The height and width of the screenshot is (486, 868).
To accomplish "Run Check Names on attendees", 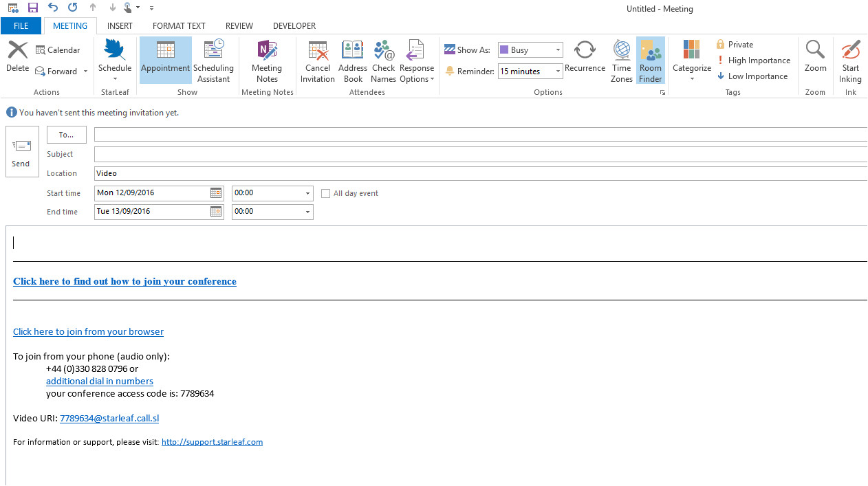I will coord(383,60).
